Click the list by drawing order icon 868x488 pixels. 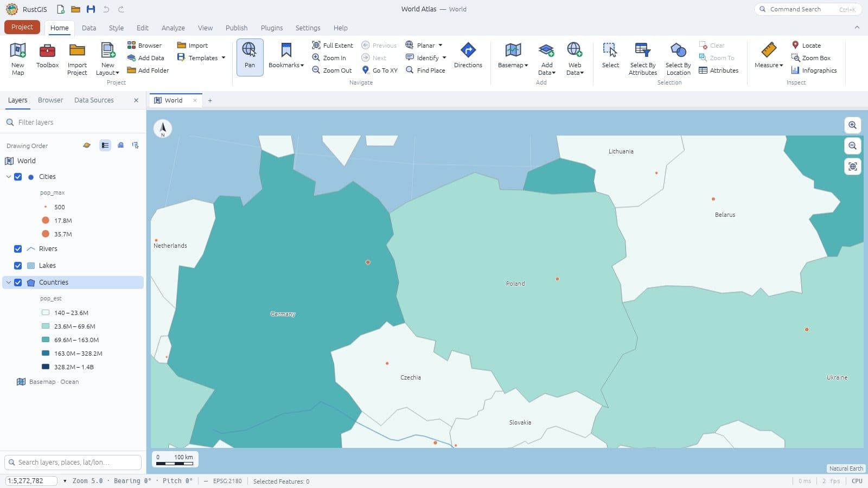click(x=105, y=145)
